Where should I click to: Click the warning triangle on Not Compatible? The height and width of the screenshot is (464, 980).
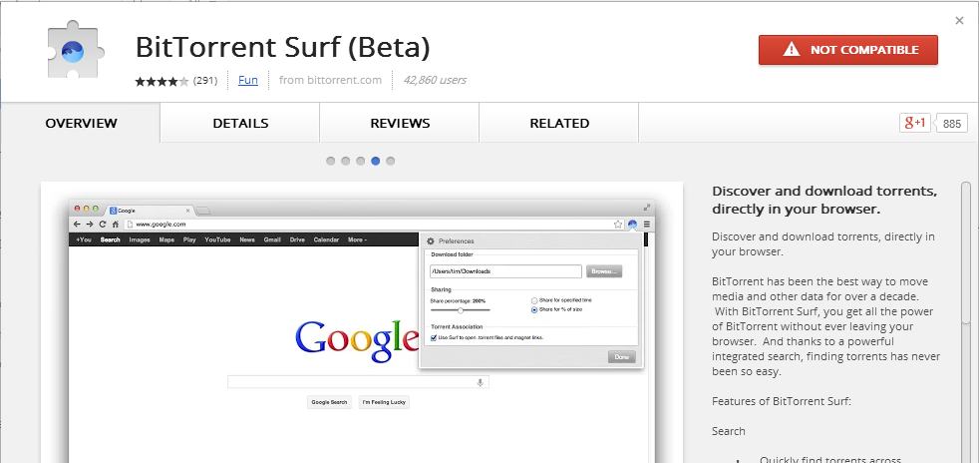point(792,50)
